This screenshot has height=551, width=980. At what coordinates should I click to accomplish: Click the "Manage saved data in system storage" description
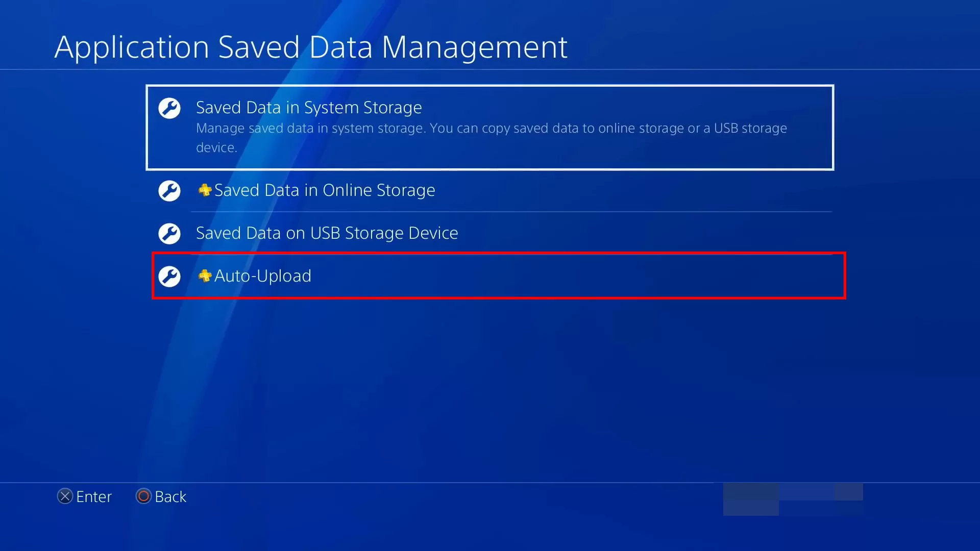click(491, 129)
